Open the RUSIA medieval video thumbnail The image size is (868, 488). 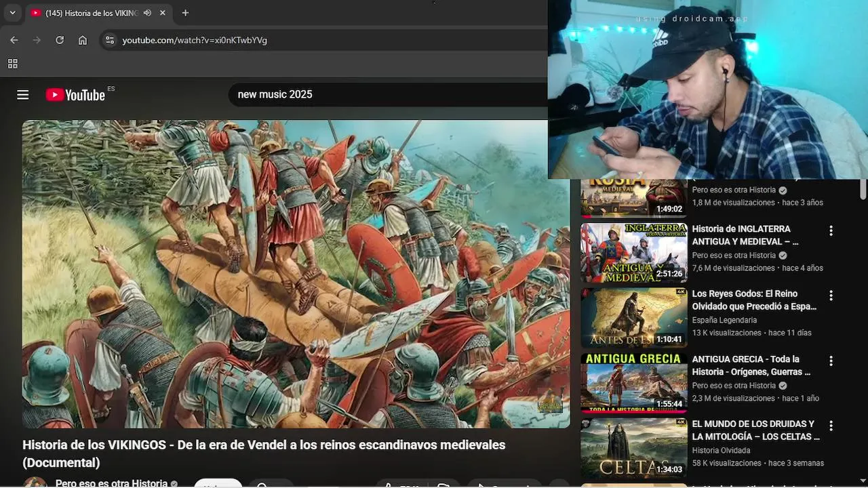(x=634, y=198)
